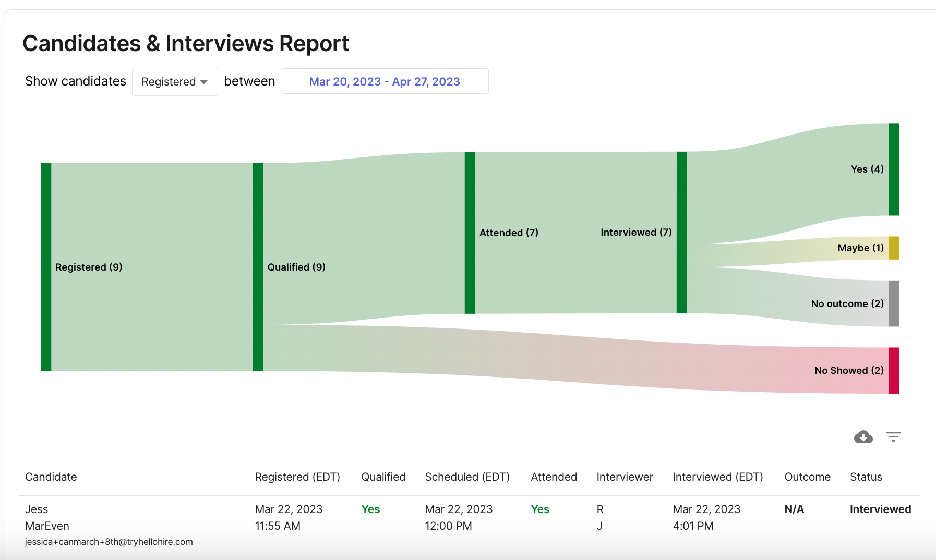The image size is (936, 560).
Task: Download report via cloud download icon
Action: coord(863,436)
